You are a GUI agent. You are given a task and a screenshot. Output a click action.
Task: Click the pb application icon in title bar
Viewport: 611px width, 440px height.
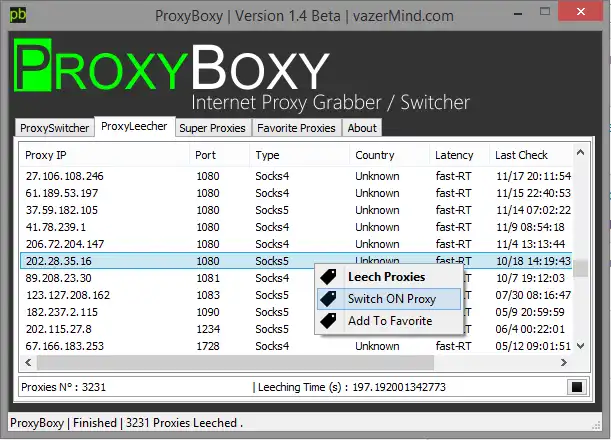[18, 15]
